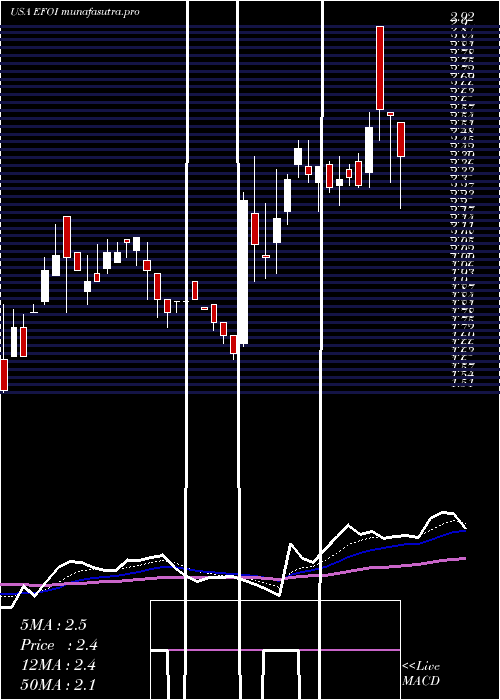Select the "5MA : 2.5" value
The image size is (500, 700).
(53, 625)
